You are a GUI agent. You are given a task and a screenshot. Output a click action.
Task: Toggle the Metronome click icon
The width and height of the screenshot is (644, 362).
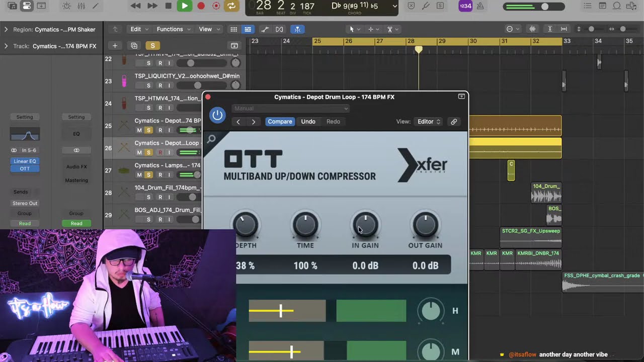(480, 6)
